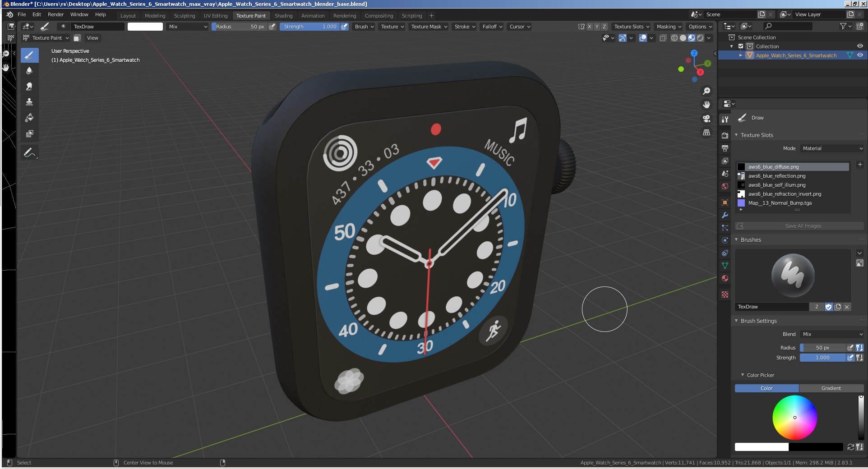This screenshot has width=868, height=469.
Task: Open Object properties tab
Action: [x=725, y=202]
